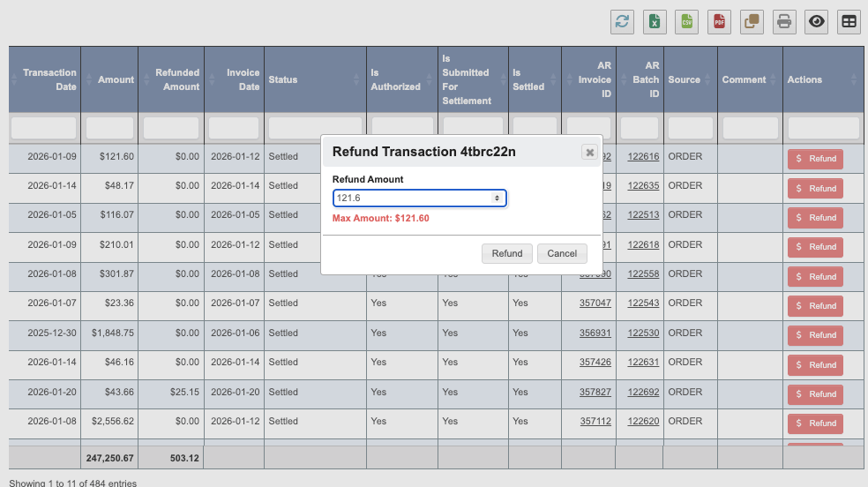Open AR Batch ID 122692 link
Screen dimensions: 868x487
643,392
